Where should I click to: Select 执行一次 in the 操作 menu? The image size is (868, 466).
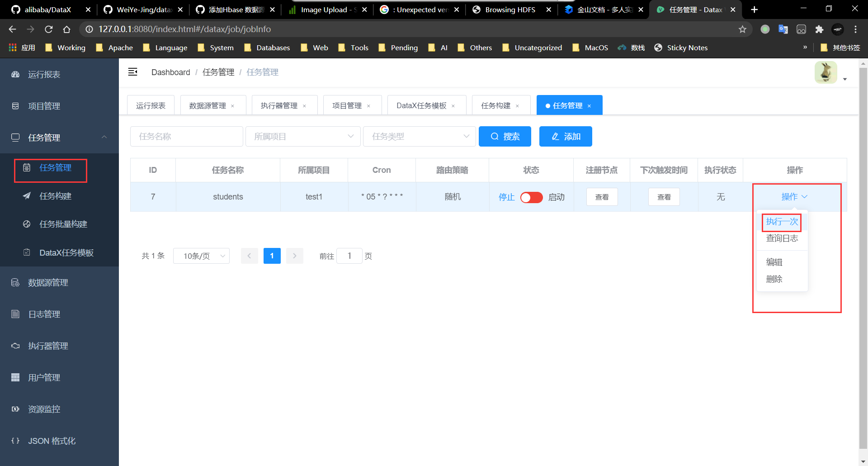click(x=781, y=222)
